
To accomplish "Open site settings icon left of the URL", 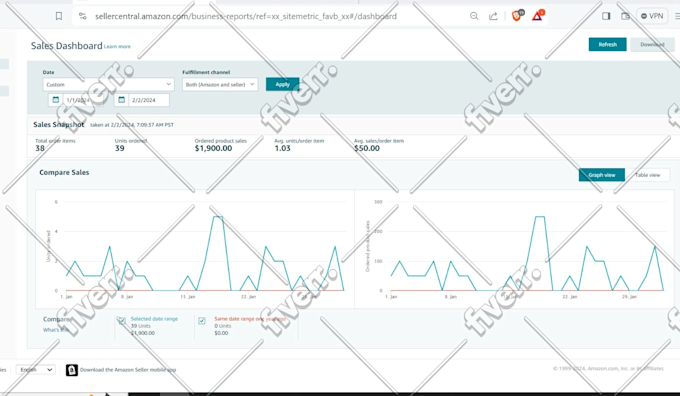I will click(x=82, y=16).
